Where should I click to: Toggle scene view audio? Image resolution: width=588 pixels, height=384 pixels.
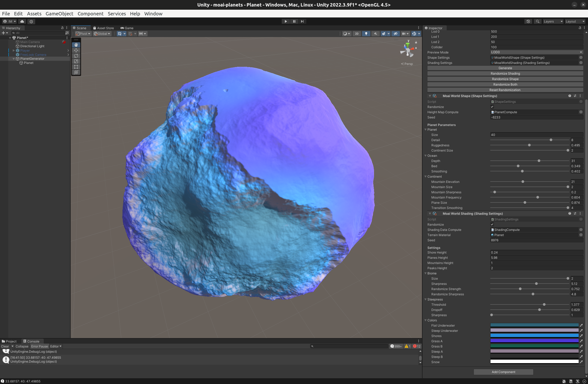[375, 34]
